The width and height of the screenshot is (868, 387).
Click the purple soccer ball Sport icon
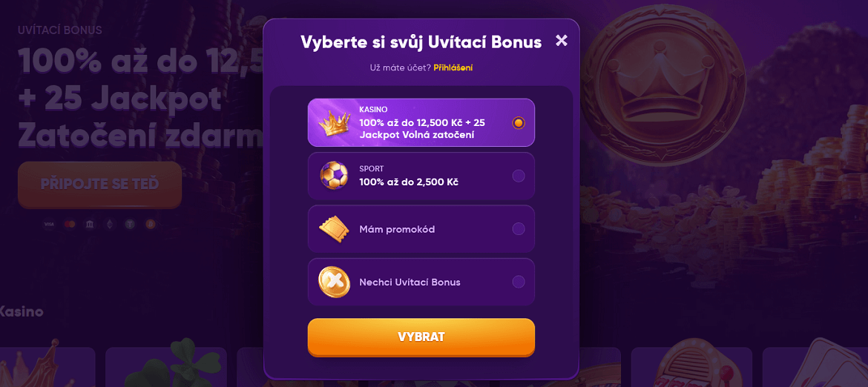point(334,175)
